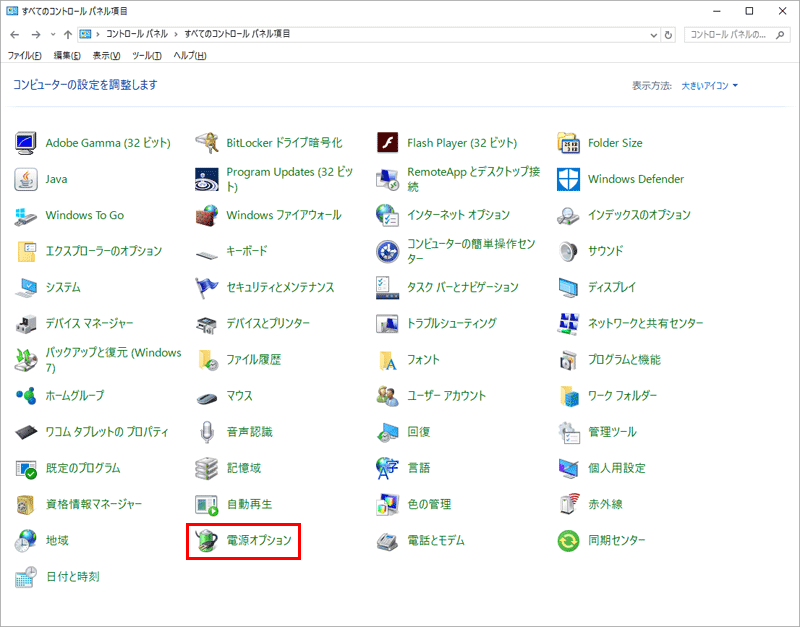The height and width of the screenshot is (627, 800).
Task: Open the 表示(V) menu
Action: [106, 56]
